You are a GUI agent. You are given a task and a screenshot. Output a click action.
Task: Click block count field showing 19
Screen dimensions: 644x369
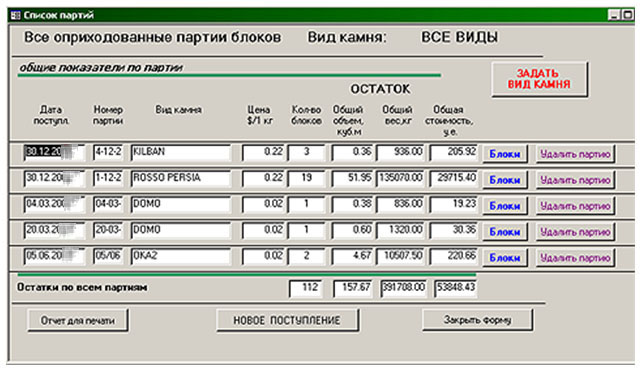[306, 178]
